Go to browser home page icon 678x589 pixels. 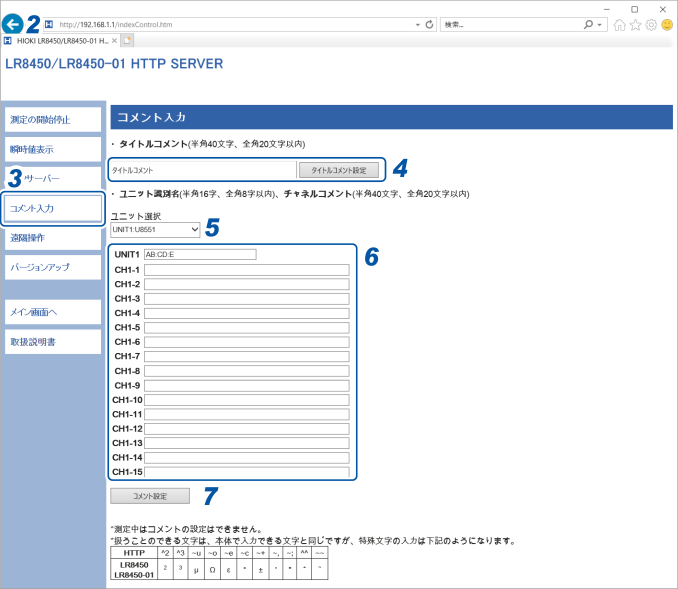619,25
